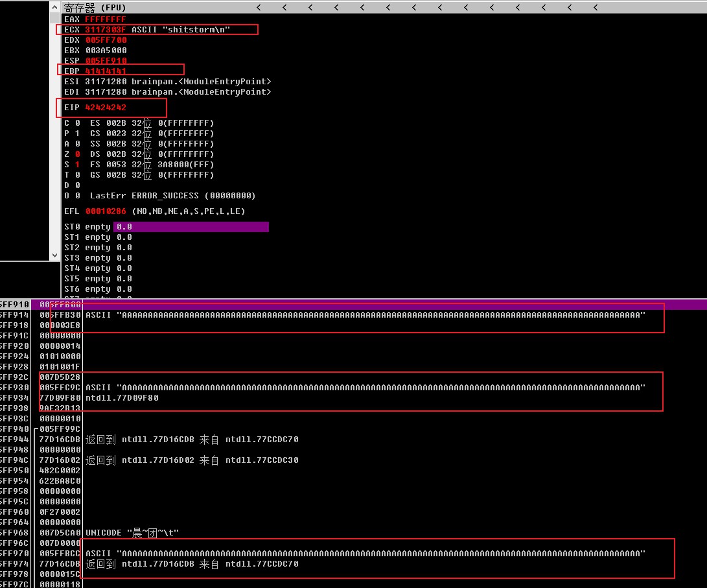Select the LastErr ERROR_SUCCESS line

(x=172, y=196)
